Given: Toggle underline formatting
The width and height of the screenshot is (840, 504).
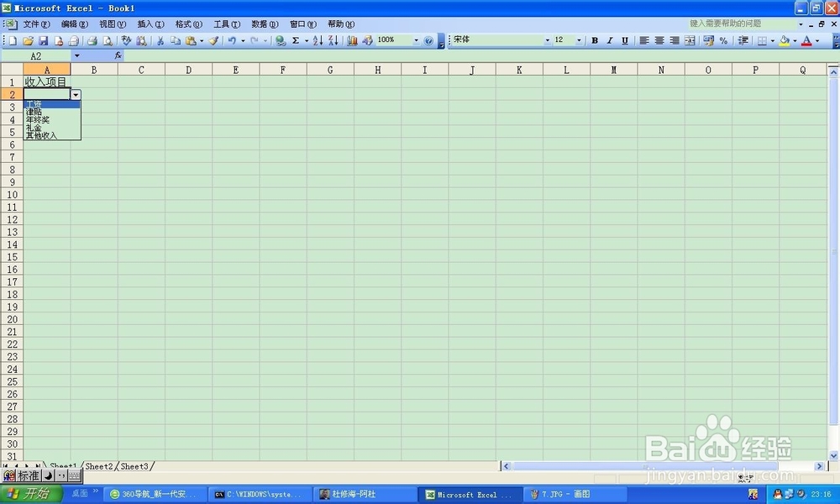Looking at the screenshot, I should pyautogui.click(x=625, y=40).
